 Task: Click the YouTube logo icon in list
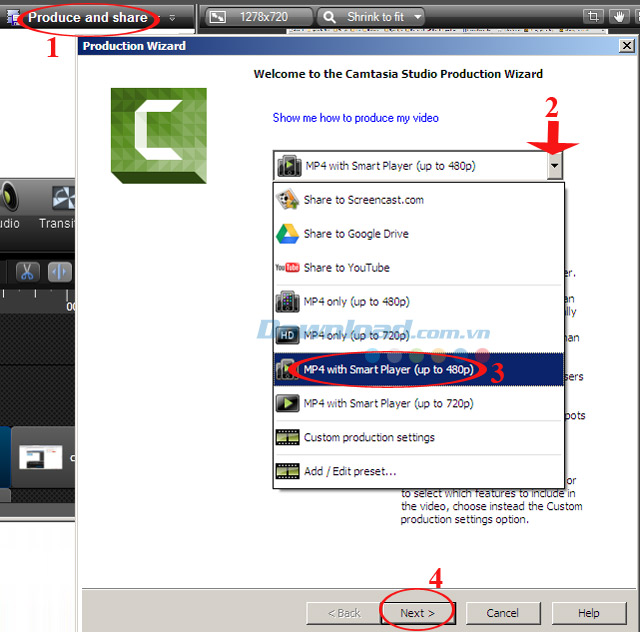click(x=288, y=268)
